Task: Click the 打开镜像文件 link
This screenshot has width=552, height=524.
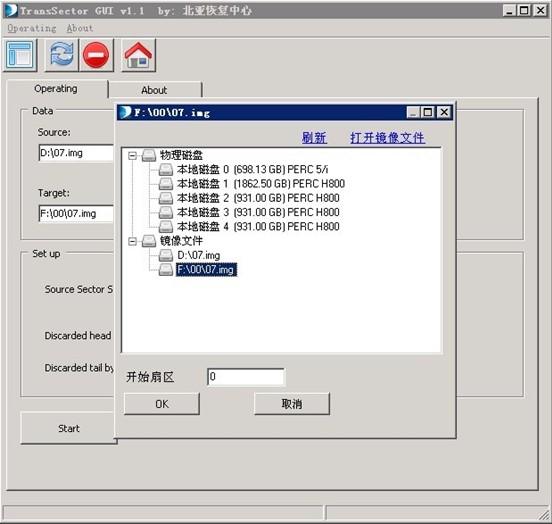Action: pyautogui.click(x=388, y=138)
